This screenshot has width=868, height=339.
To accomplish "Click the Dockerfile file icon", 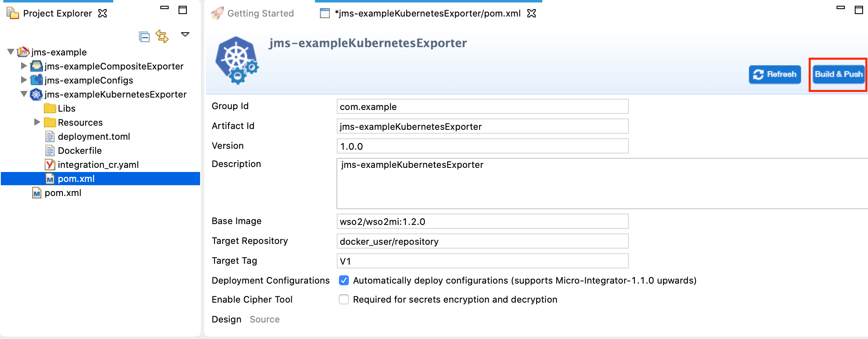I will 50,150.
